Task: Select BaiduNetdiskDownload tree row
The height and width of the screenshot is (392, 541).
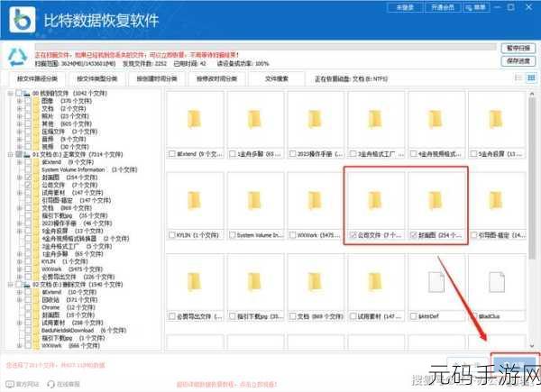Action: (x=84, y=331)
